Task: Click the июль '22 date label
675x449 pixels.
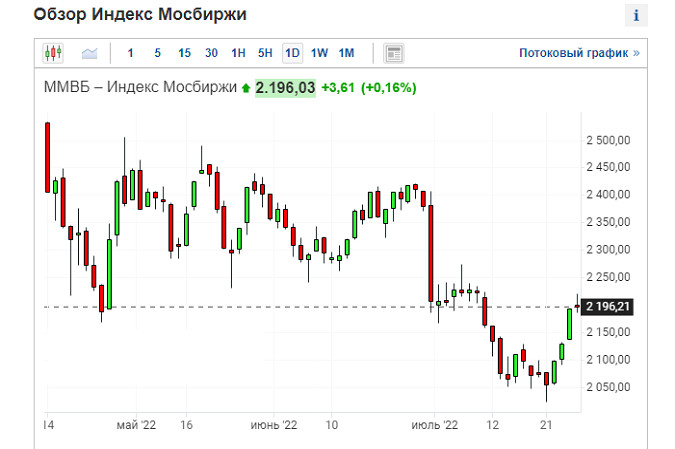Action: coord(434,425)
